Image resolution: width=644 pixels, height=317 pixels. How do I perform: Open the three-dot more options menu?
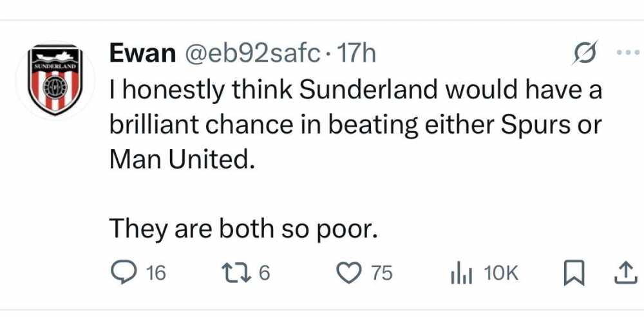(x=629, y=53)
